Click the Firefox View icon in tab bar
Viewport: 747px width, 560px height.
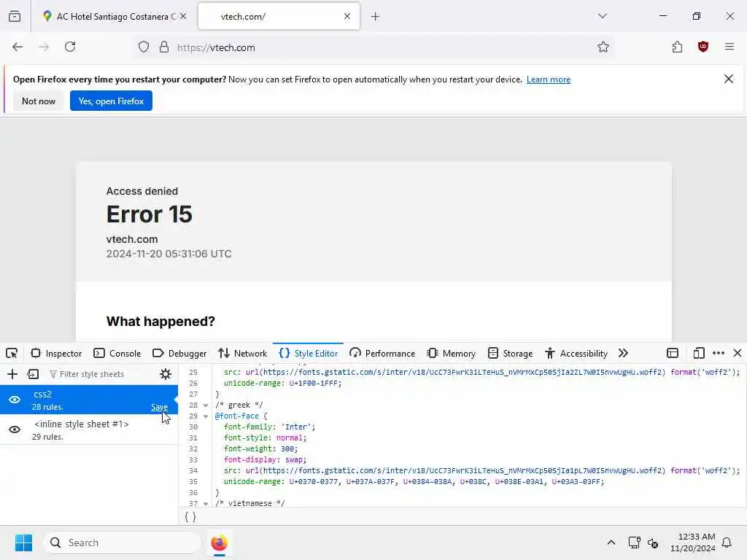pos(15,17)
